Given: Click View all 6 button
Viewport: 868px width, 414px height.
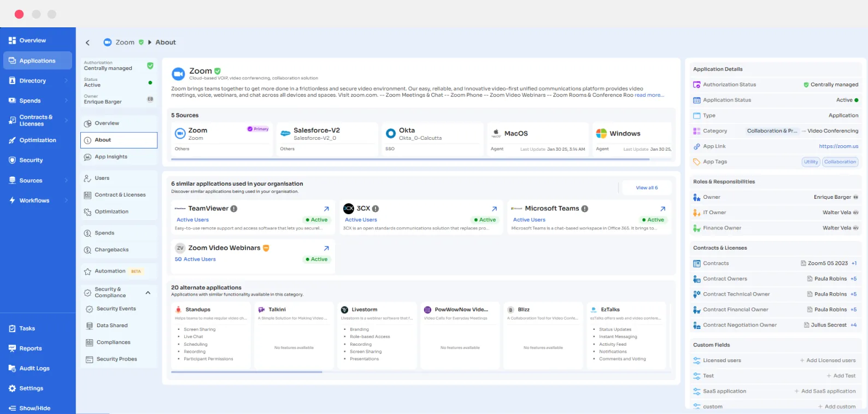Looking at the screenshot, I should click(x=647, y=188).
